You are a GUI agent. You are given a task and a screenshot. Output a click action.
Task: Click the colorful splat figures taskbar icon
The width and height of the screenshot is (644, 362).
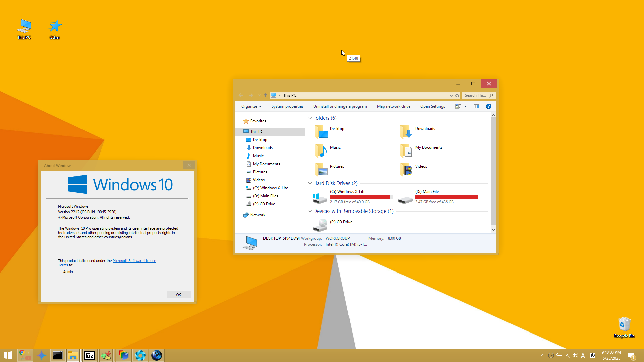tap(106, 355)
